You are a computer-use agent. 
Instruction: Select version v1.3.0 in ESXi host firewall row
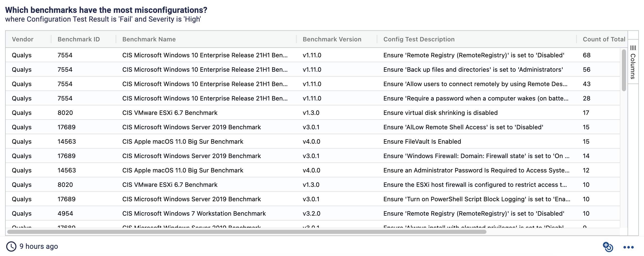311,185
